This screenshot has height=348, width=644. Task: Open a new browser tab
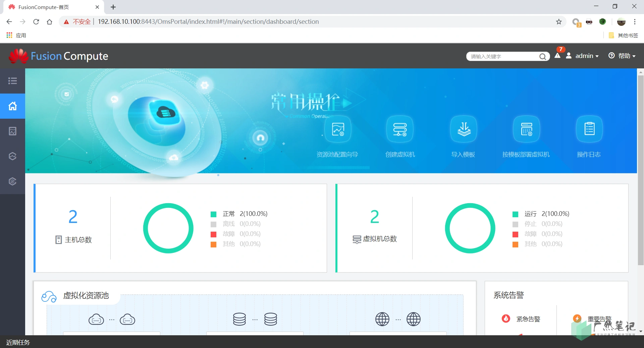113,7
